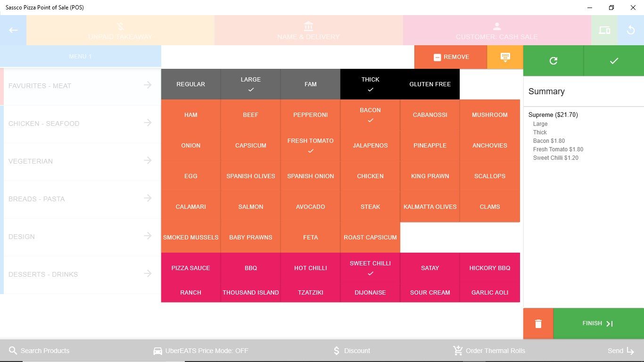
Task: Click the Remove button
Action: point(451,57)
